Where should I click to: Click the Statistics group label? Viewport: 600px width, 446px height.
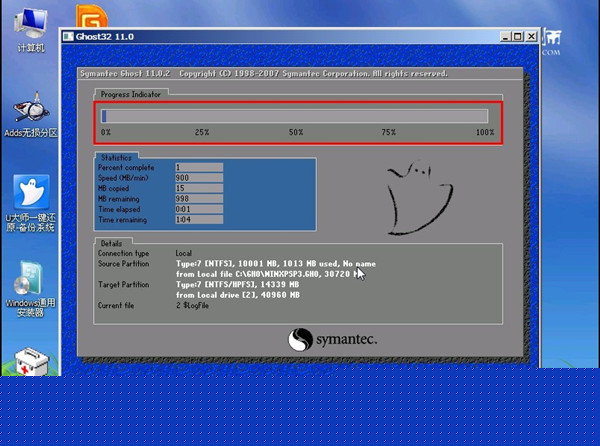pos(116,158)
